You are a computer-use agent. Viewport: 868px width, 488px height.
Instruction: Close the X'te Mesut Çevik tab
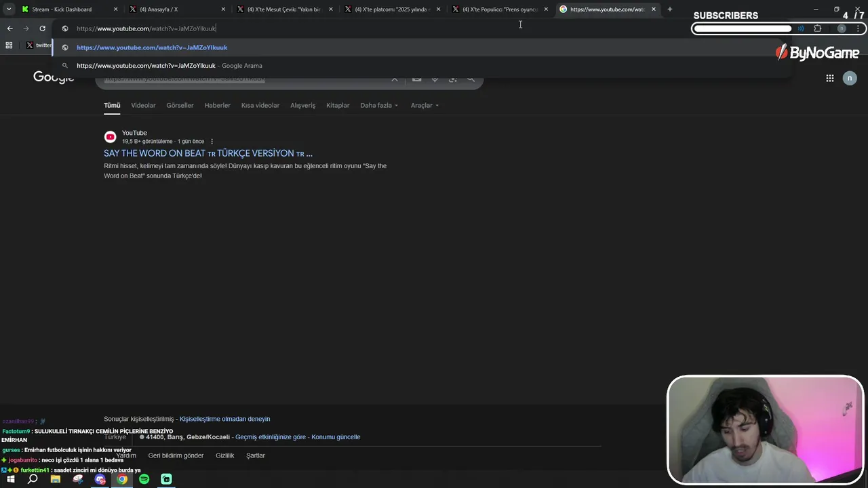(x=331, y=9)
